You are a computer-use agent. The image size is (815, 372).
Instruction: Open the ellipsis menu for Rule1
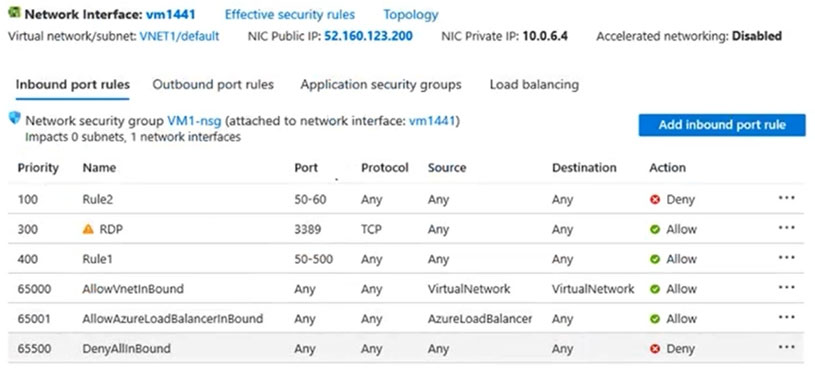coord(787,258)
